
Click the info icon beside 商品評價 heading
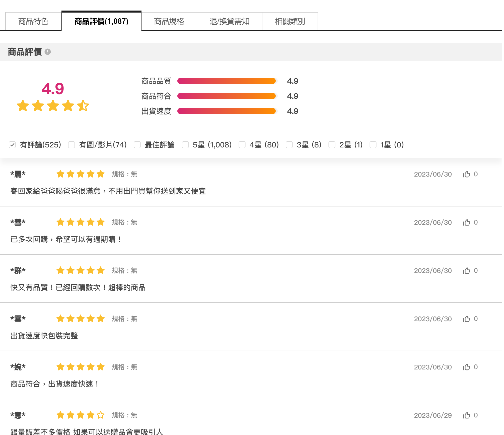[48, 52]
